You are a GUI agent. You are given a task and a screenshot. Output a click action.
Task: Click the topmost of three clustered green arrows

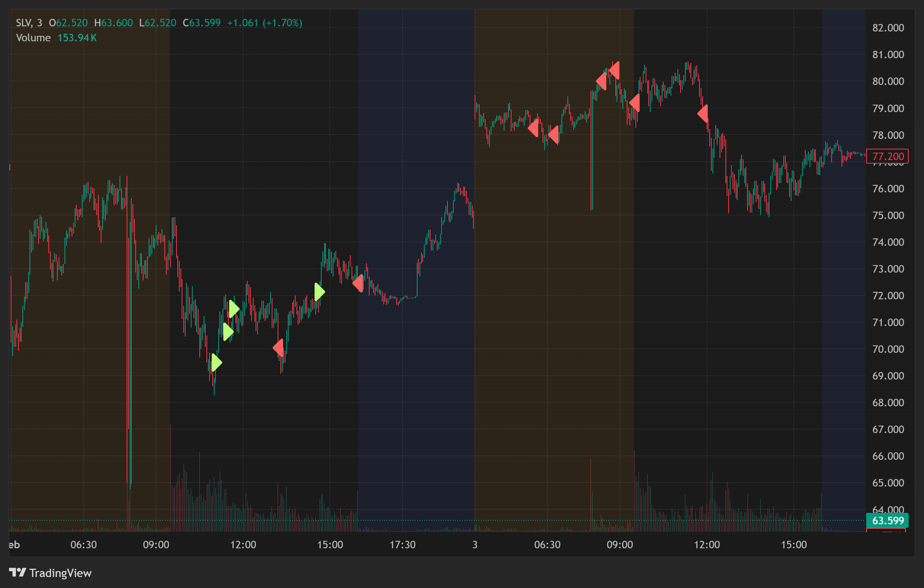pyautogui.click(x=234, y=309)
